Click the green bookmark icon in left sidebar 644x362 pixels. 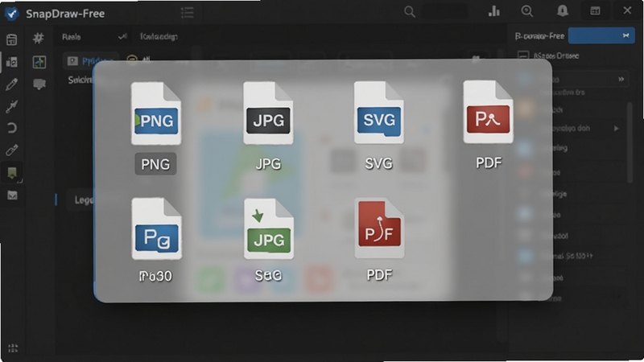tap(12, 173)
